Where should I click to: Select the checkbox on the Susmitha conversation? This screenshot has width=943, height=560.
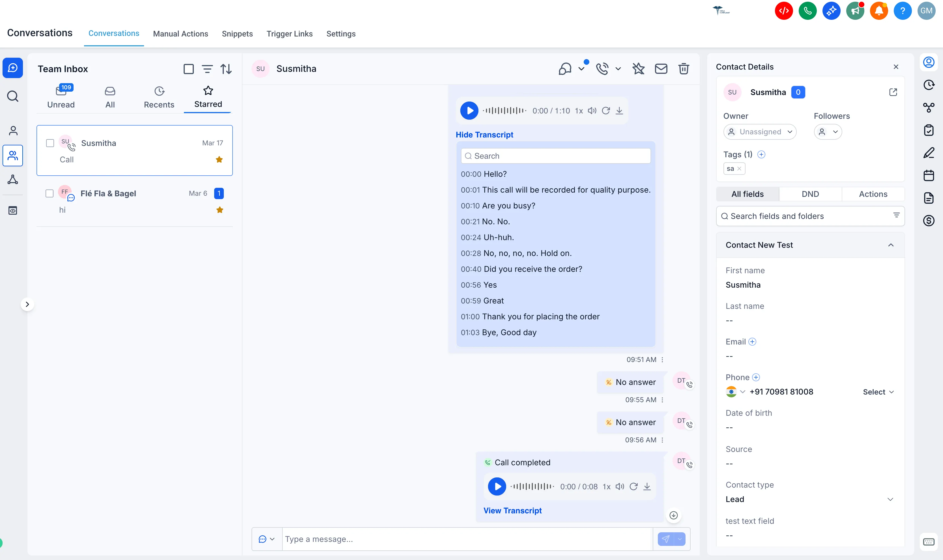[50, 143]
